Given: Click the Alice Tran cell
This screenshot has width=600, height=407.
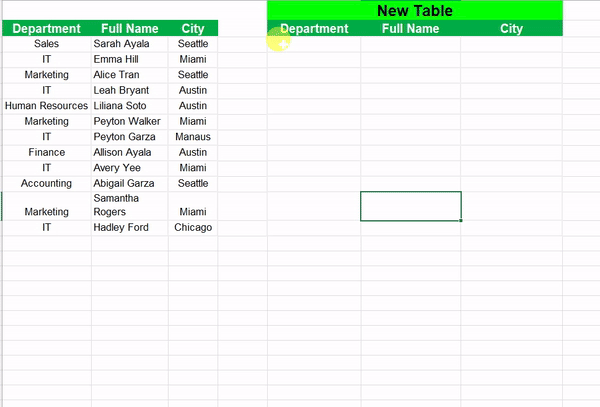Looking at the screenshot, I should click(130, 75).
